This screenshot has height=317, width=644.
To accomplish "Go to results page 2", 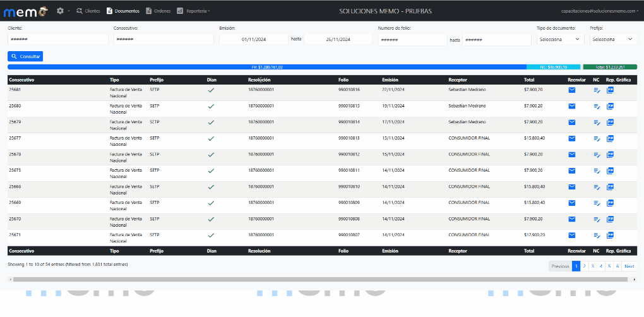I will 584,266.
